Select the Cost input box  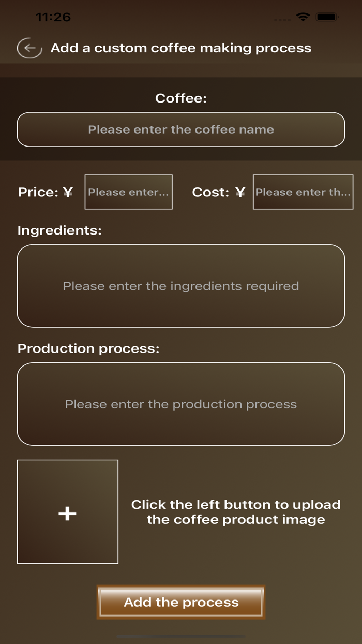(x=303, y=192)
